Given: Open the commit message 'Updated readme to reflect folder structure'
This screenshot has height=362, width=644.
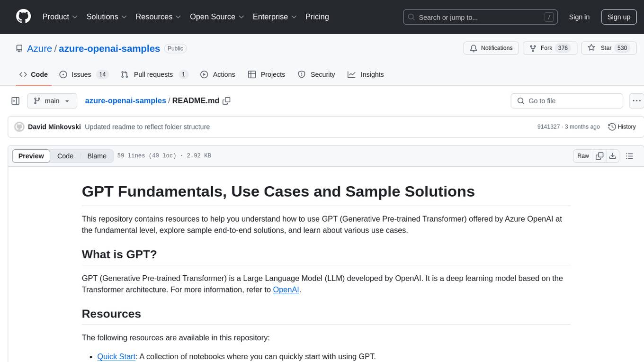Looking at the screenshot, I should pyautogui.click(x=147, y=127).
